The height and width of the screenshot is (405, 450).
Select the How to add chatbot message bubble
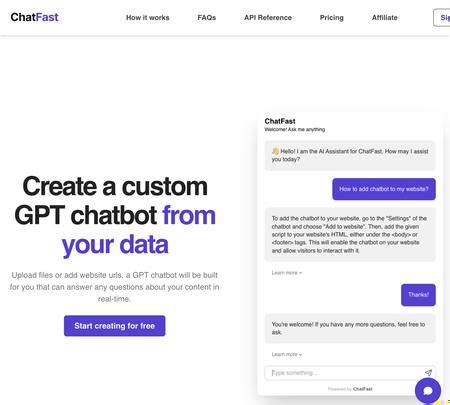point(384,189)
